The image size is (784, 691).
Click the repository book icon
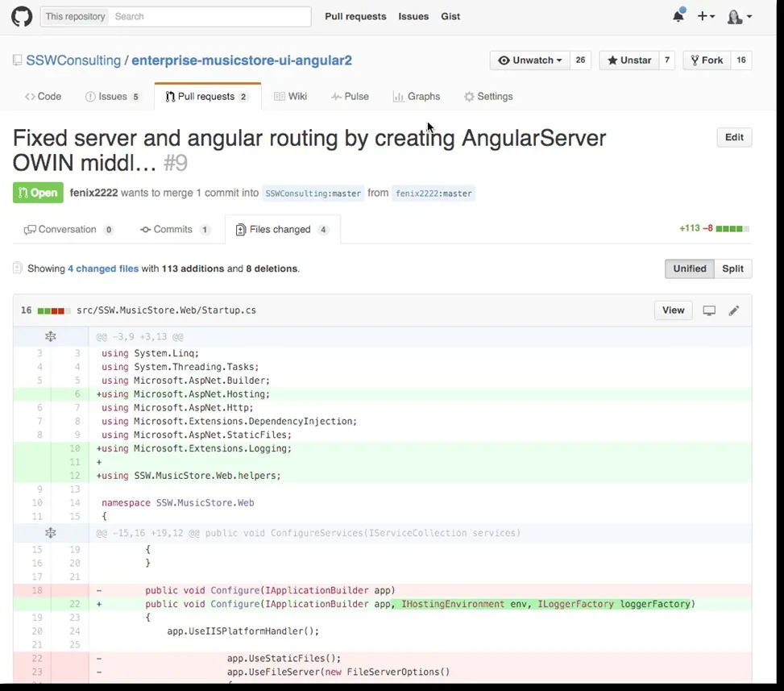pyautogui.click(x=18, y=60)
